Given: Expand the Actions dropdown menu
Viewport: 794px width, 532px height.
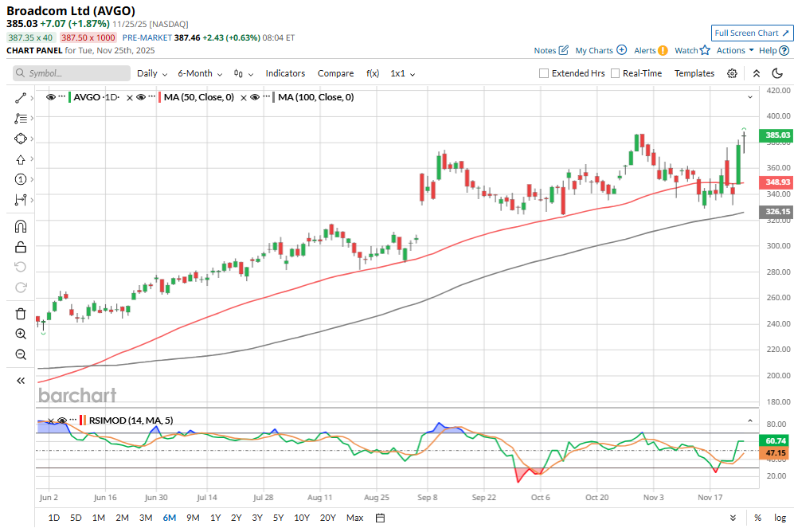Looking at the screenshot, I should click(x=735, y=50).
